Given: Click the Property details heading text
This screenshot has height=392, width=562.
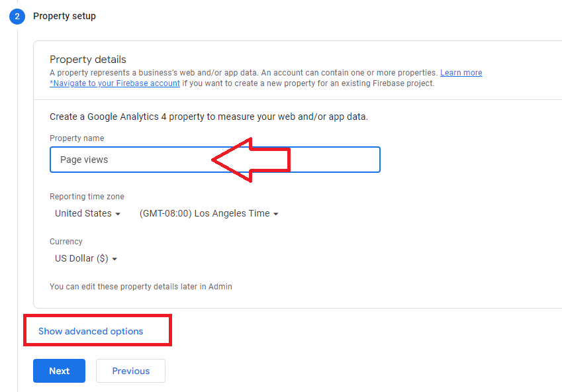Looking at the screenshot, I should pos(88,59).
